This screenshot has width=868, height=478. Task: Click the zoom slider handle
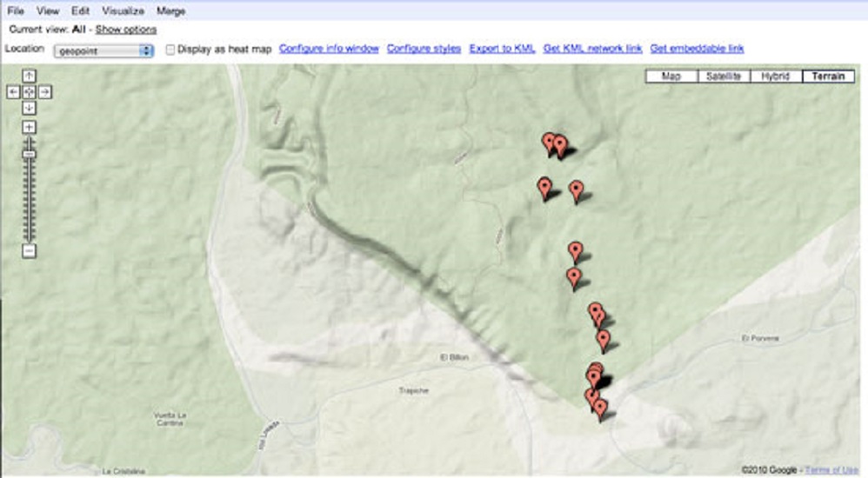coord(29,155)
